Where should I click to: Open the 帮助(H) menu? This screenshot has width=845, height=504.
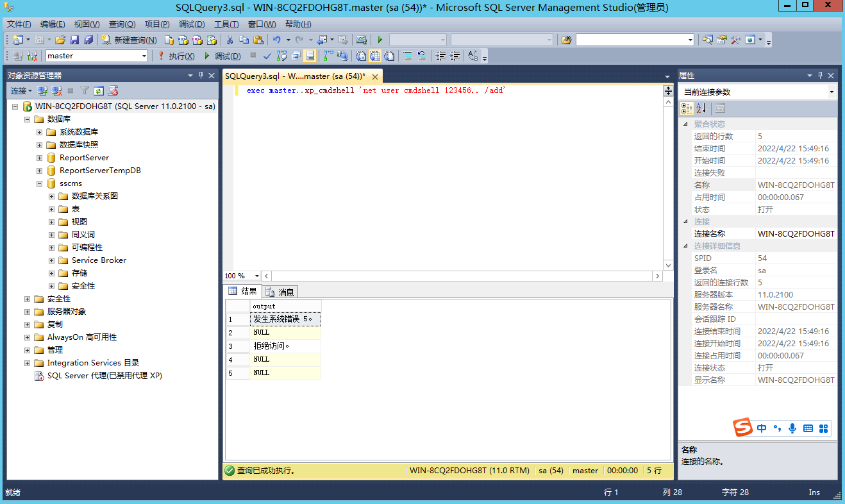298,24
